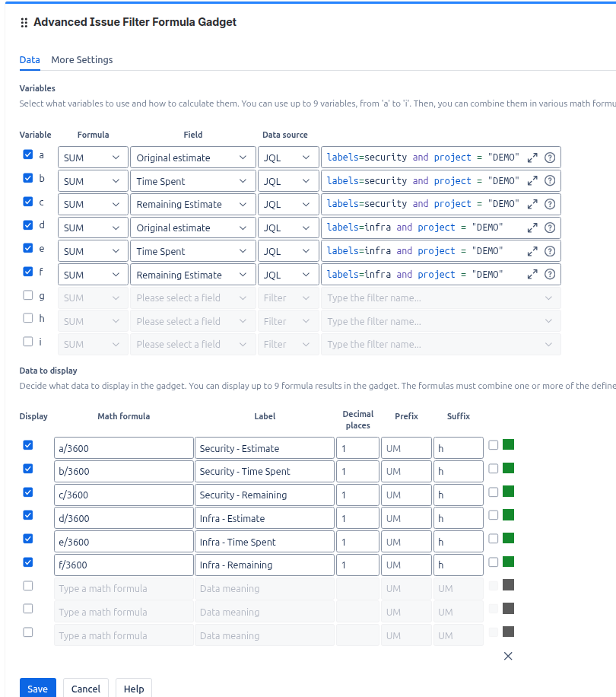Open Data source dropdown for variable b

pos(288,181)
